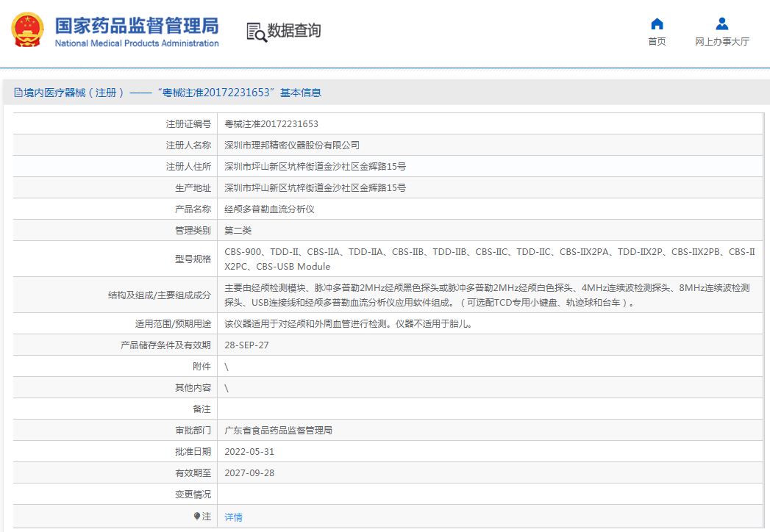
Task: Click the 国家药品监督管理局 site title
Action: pos(137,25)
